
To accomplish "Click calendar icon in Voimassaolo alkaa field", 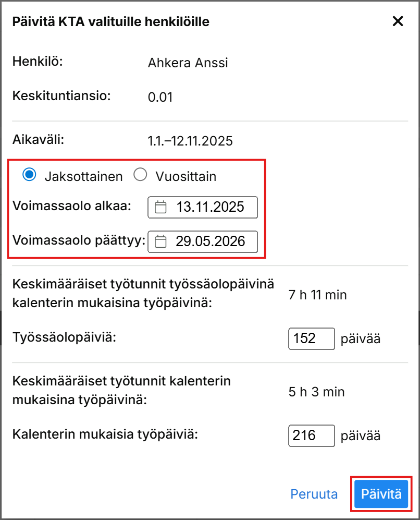I will [x=161, y=207].
